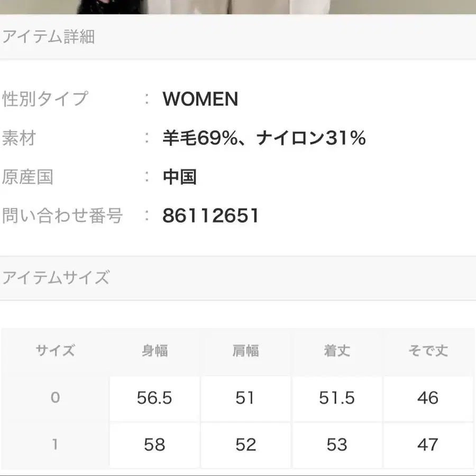Viewport: 476px width, 476px height.
Task: Click the material text 羊毛69%、ナイロン31%
Action: [264, 139]
